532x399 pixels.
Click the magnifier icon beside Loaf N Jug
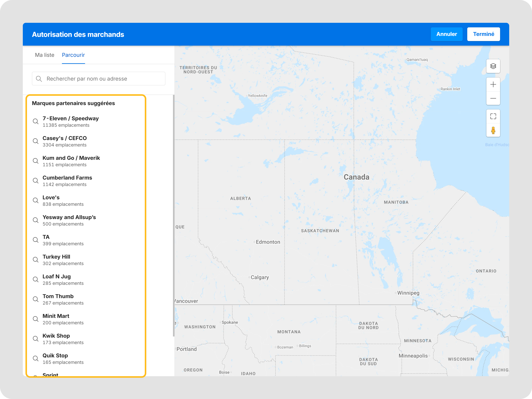(x=36, y=279)
